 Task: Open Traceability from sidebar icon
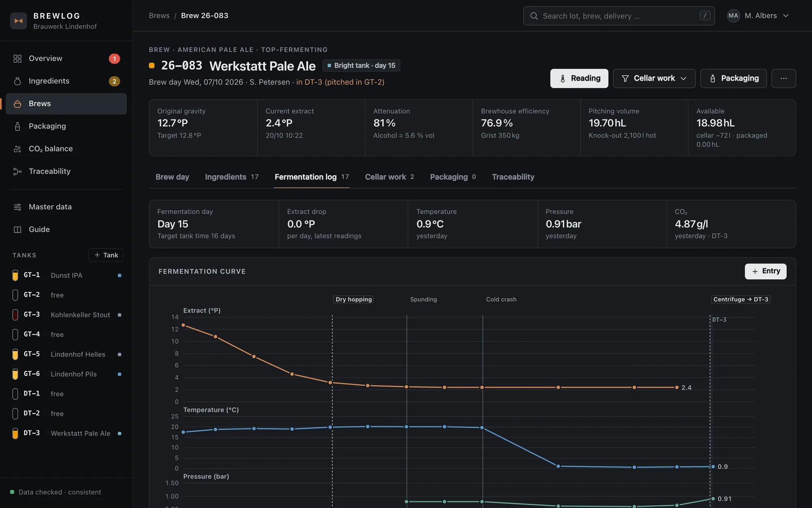click(x=17, y=172)
